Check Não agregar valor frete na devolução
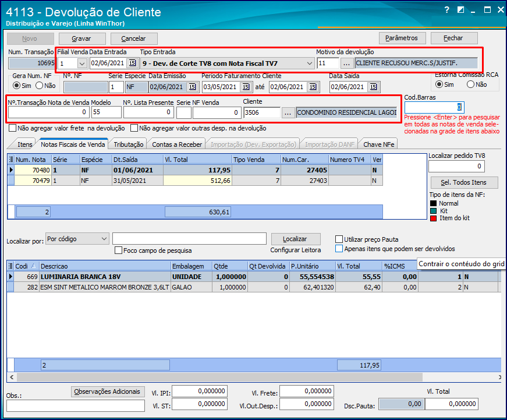This screenshot has height=420, width=507. coord(13,128)
